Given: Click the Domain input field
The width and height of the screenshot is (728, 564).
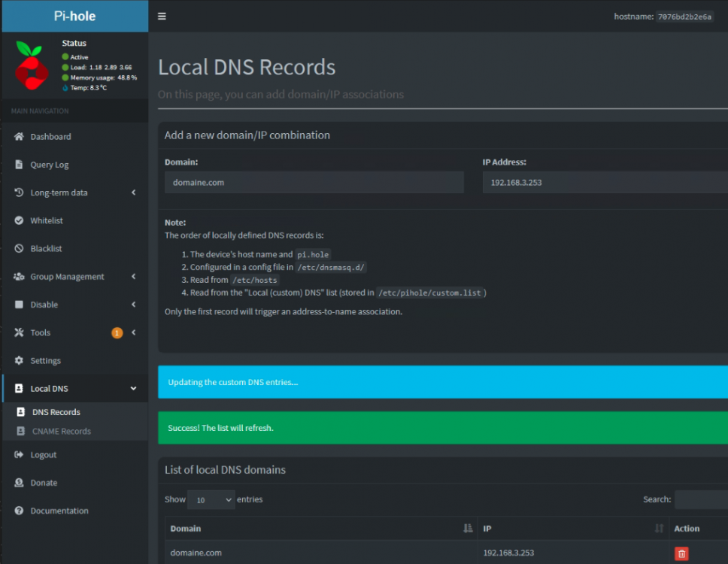Looking at the screenshot, I should click(314, 183).
